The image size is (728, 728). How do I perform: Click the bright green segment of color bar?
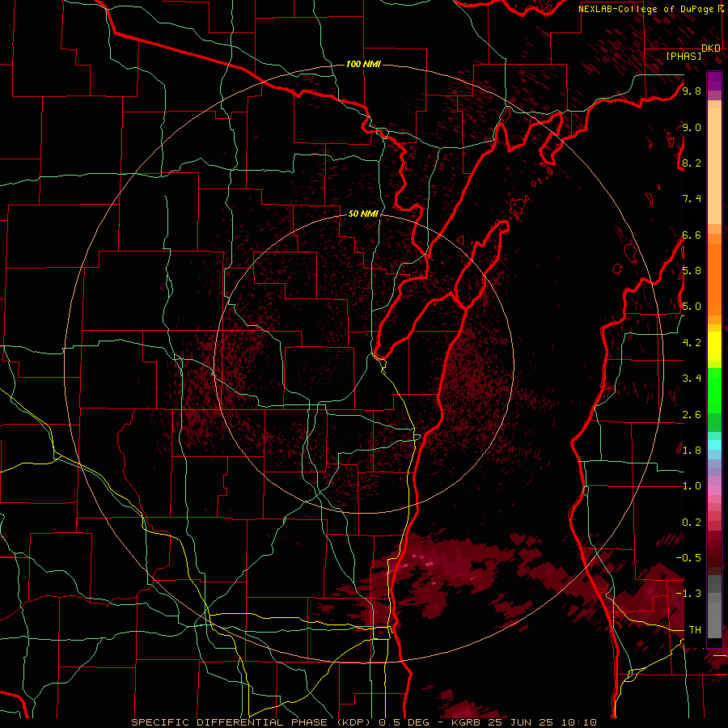714,391
